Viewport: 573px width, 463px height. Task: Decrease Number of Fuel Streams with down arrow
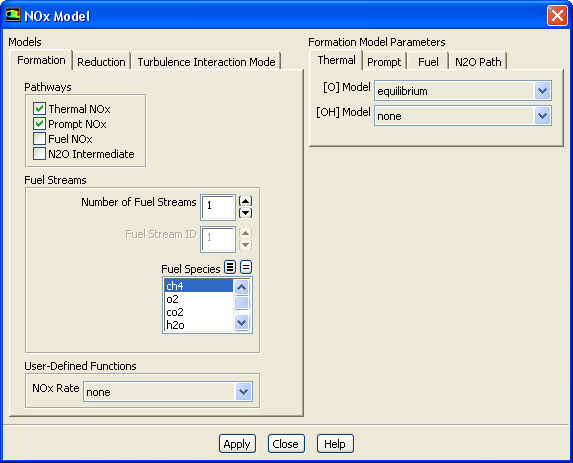click(245, 213)
